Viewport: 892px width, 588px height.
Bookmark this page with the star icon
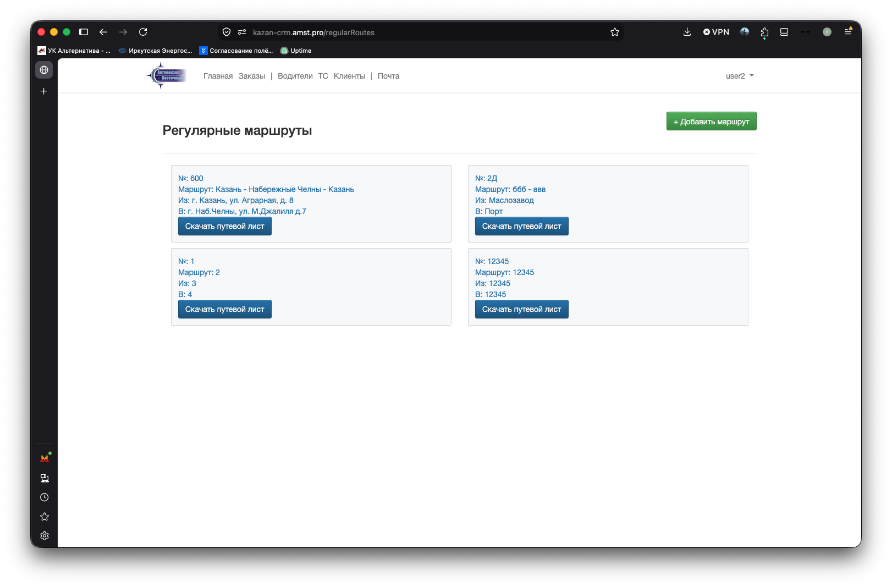tap(615, 32)
